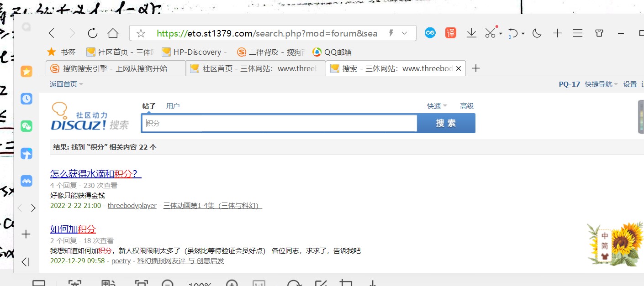Open author threebodyplayer's profile
Viewport: 644px width, 286px height.
pyautogui.click(x=132, y=206)
